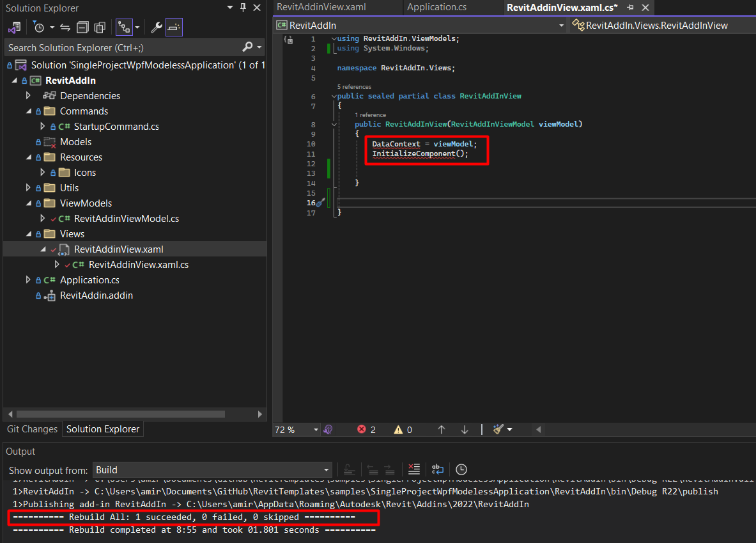Toggle the file nesting view icon
Image resolution: width=756 pixels, height=543 pixels.
(x=124, y=28)
